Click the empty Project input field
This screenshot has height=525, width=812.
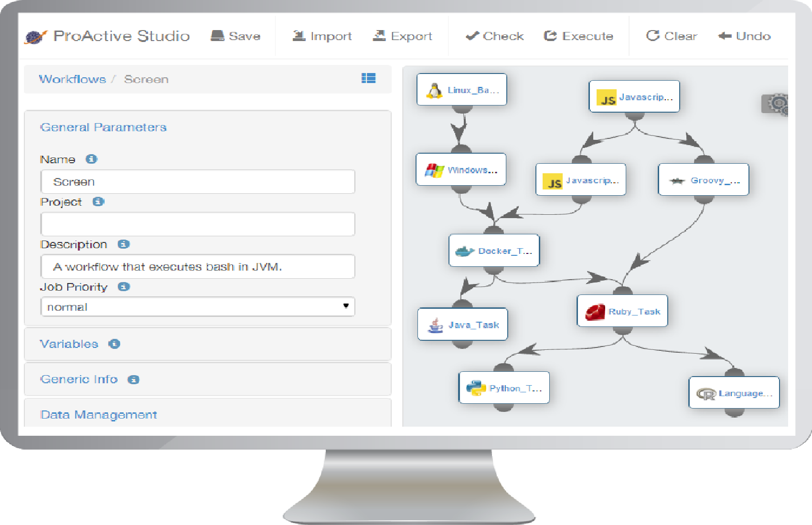point(198,224)
